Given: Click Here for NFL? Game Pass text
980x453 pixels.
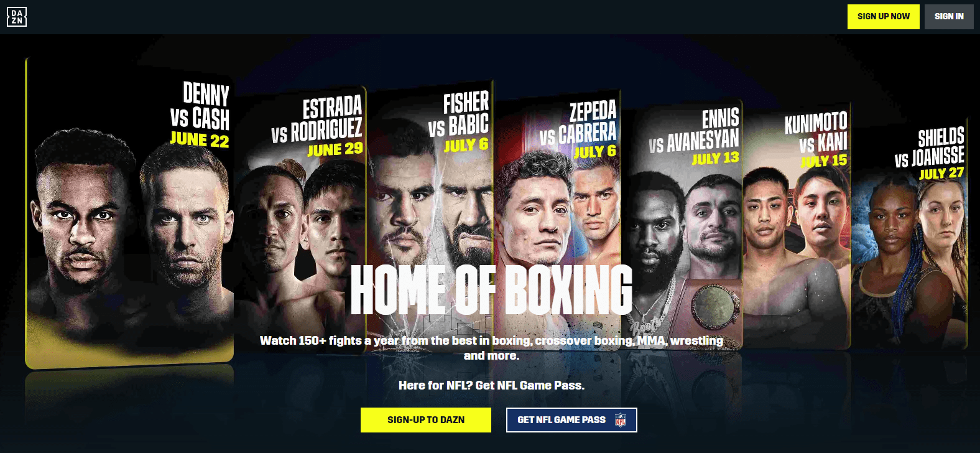Looking at the screenshot, I should (x=491, y=385).
